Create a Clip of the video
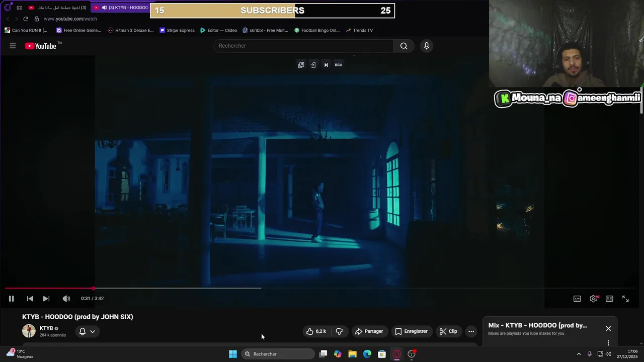This screenshot has height=362, width=644. [x=448, y=331]
